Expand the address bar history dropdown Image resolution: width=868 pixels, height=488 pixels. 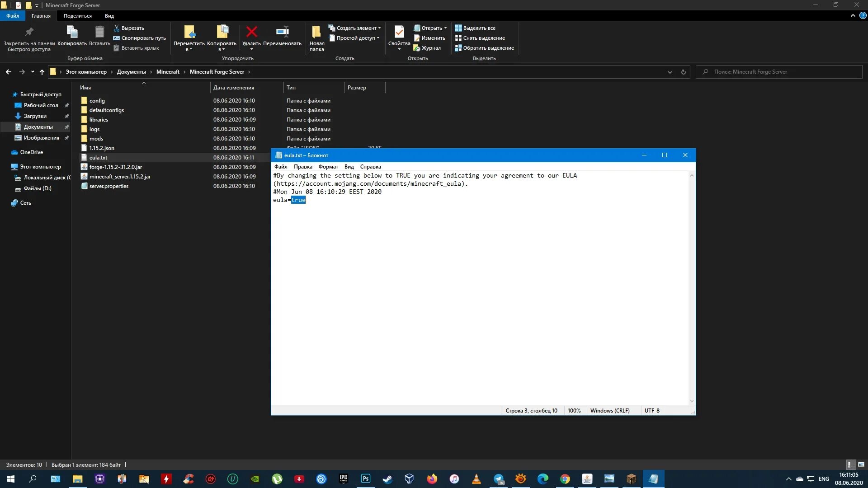[670, 72]
